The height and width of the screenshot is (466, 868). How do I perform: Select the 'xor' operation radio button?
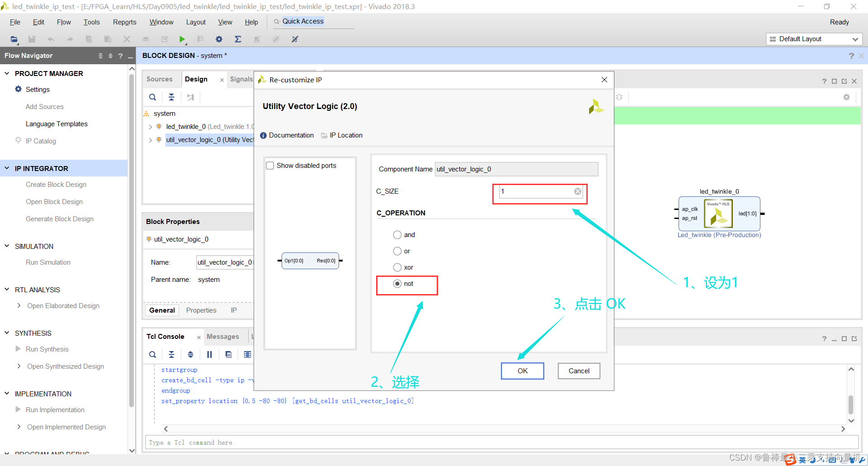(x=397, y=267)
